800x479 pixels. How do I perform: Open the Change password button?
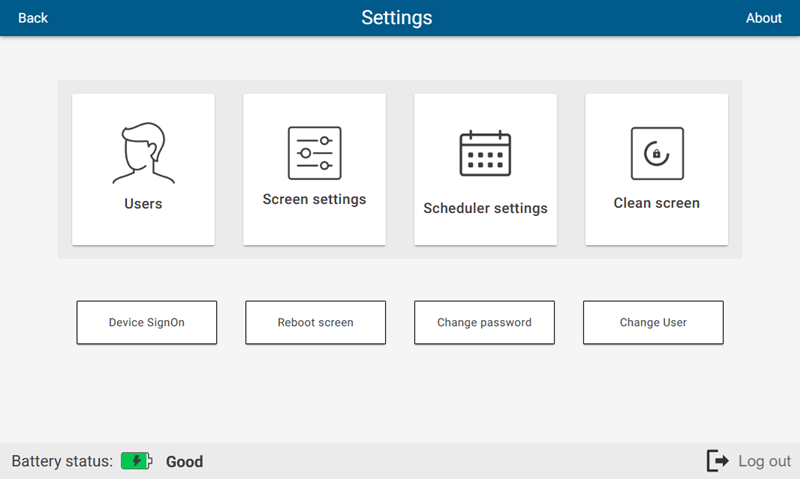pos(484,322)
